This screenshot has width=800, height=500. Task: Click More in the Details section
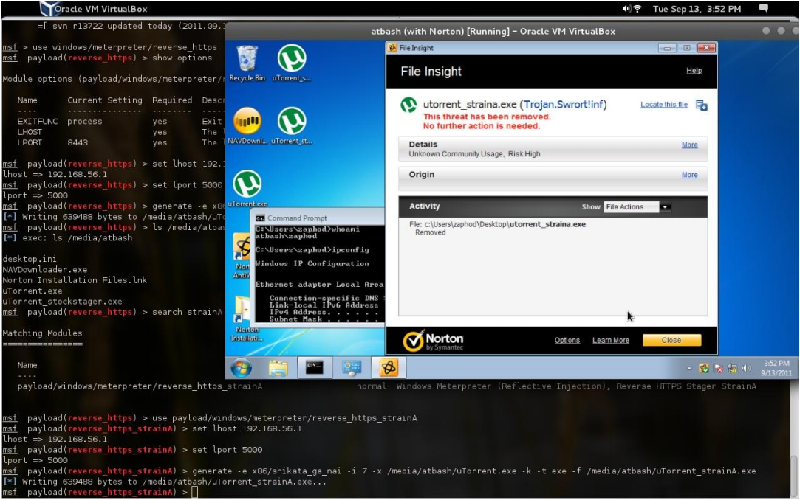tap(690, 145)
